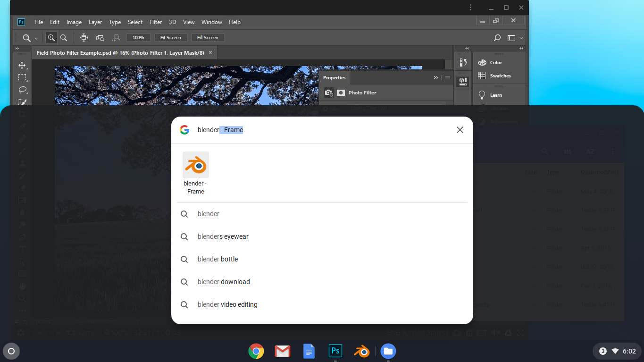Screen dimensions: 644x362
Task: Select the Rectangular Marquee tool
Action: [x=22, y=77]
